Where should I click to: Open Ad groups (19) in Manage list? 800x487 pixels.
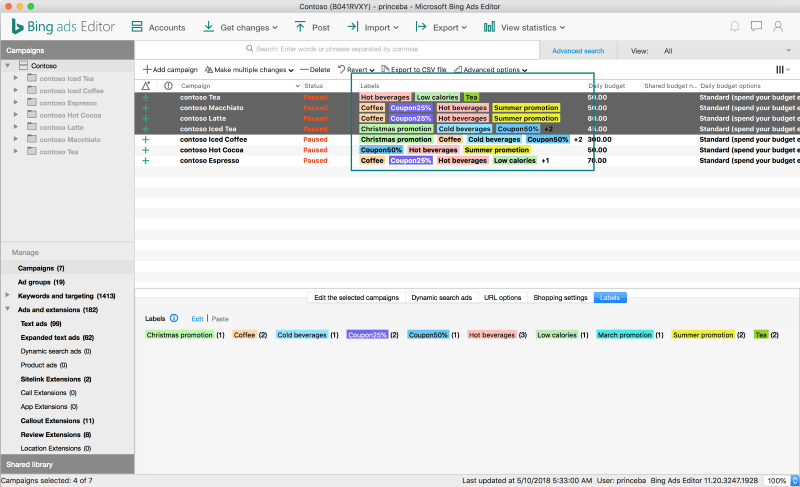41,282
